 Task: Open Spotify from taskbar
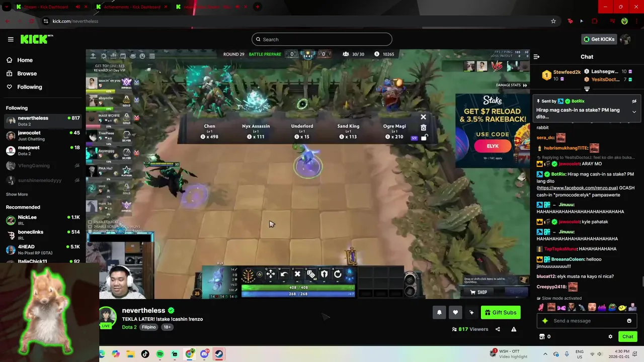click(160, 354)
